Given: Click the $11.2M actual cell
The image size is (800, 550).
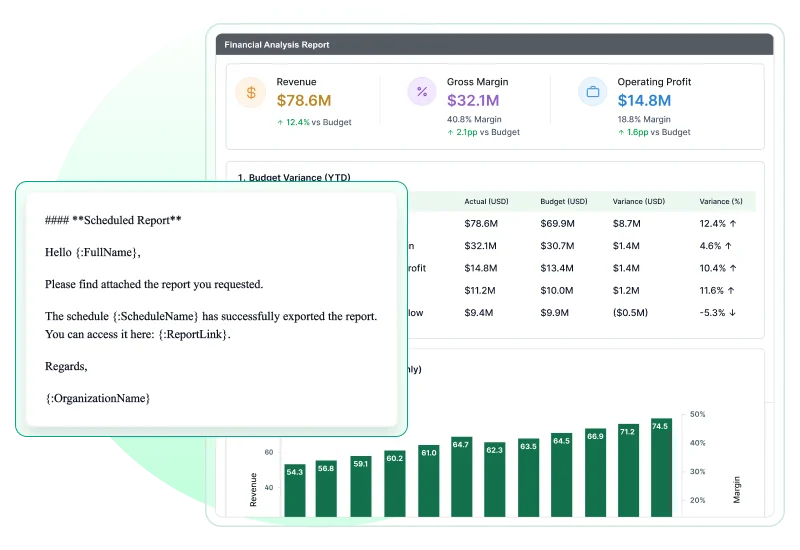Looking at the screenshot, I should tap(480, 291).
